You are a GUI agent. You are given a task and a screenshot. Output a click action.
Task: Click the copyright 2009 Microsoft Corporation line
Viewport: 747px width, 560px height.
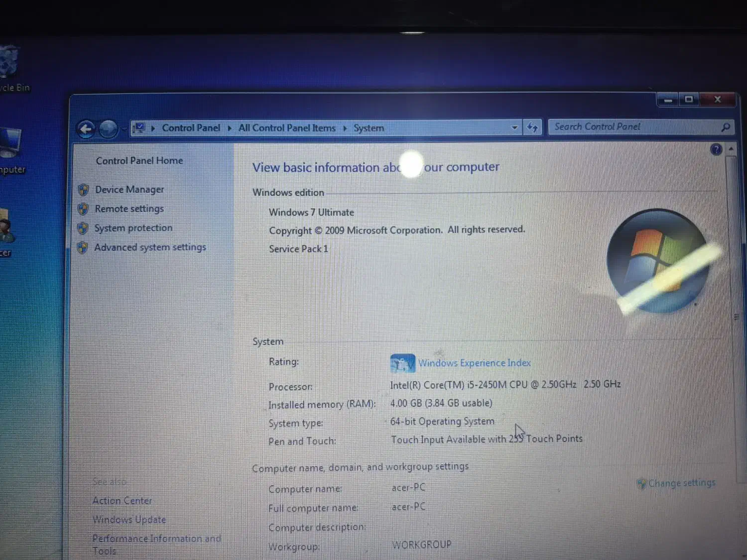pyautogui.click(x=397, y=230)
